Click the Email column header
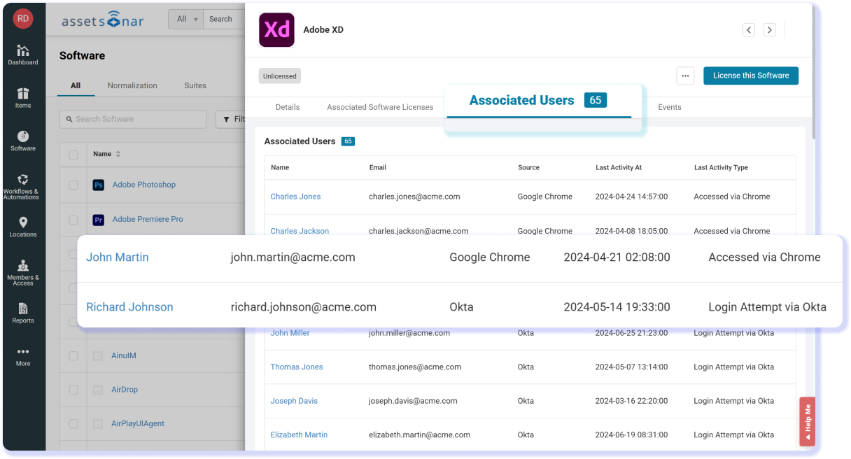Viewport: 851px width, 459px height. tap(378, 168)
